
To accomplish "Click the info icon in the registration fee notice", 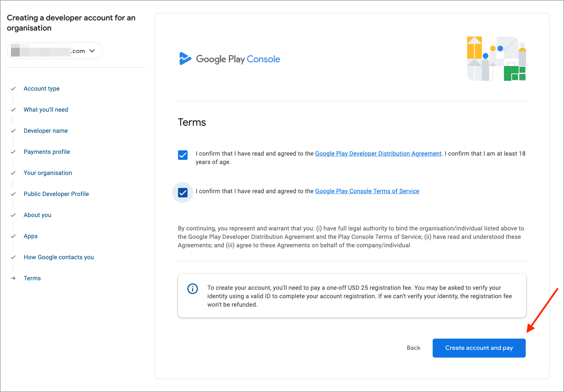I will [192, 289].
